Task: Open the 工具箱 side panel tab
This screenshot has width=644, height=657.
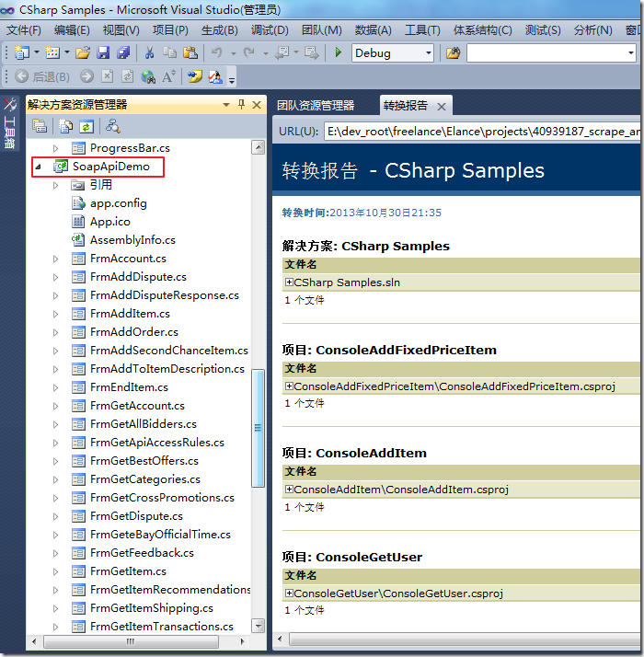Action: coord(9,123)
